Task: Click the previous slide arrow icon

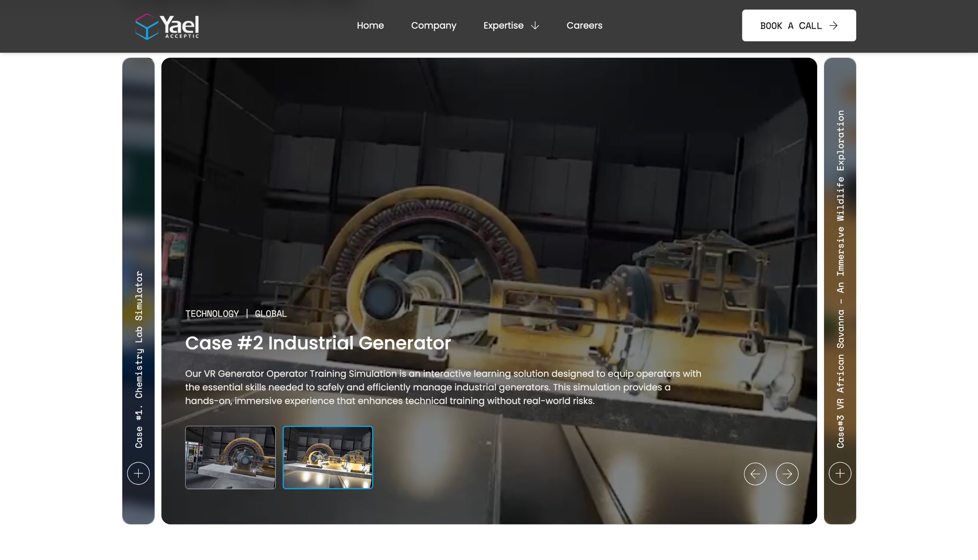Action: tap(755, 473)
